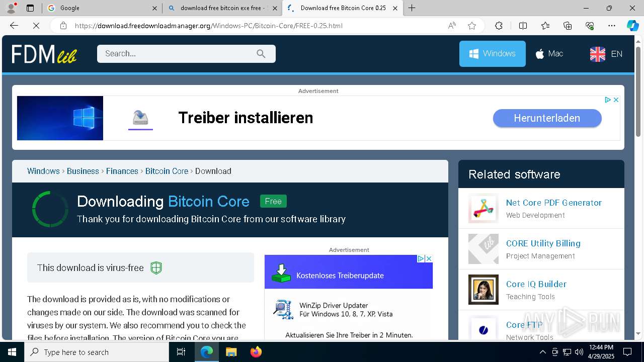Close the Google tab
The width and height of the screenshot is (644, 362).
(x=154, y=8)
